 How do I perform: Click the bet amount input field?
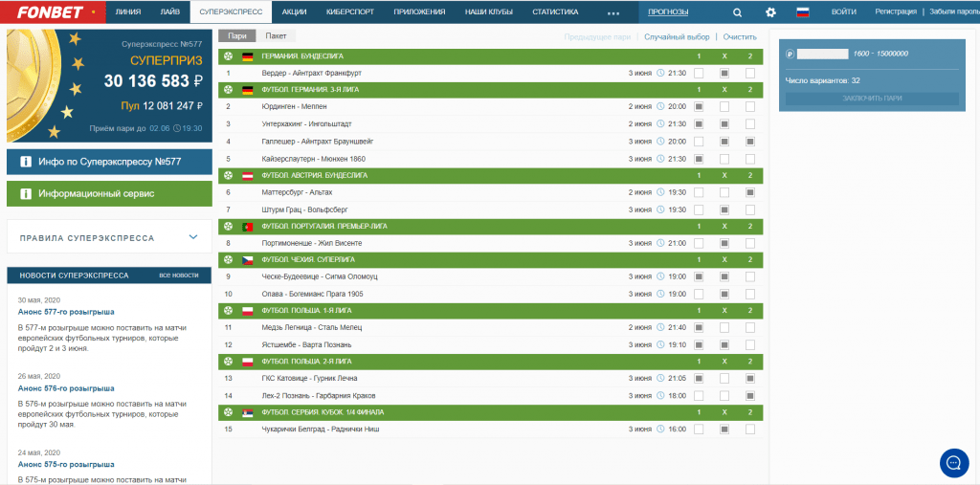[822, 54]
